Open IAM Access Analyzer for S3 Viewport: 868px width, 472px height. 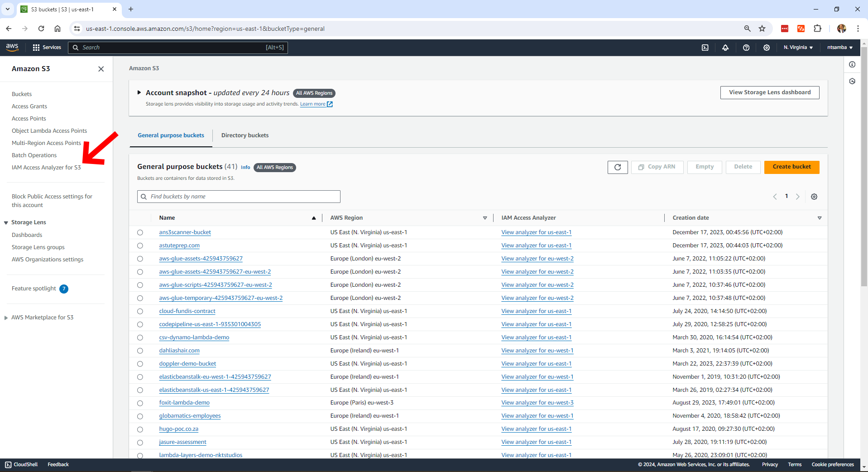46,167
